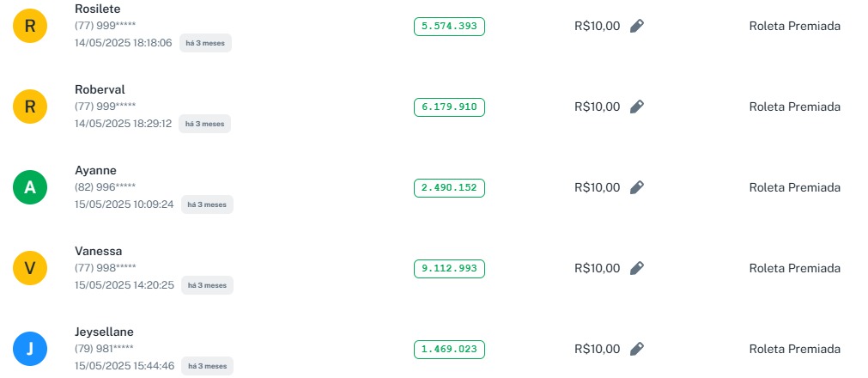Click the Ayanne name link
Viewport: 868px width, 378px height.
coord(95,170)
